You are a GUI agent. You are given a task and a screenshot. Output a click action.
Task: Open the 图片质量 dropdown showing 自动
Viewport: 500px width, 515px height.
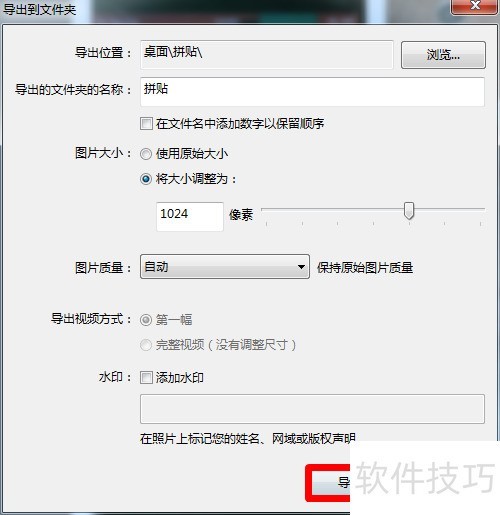(225, 267)
